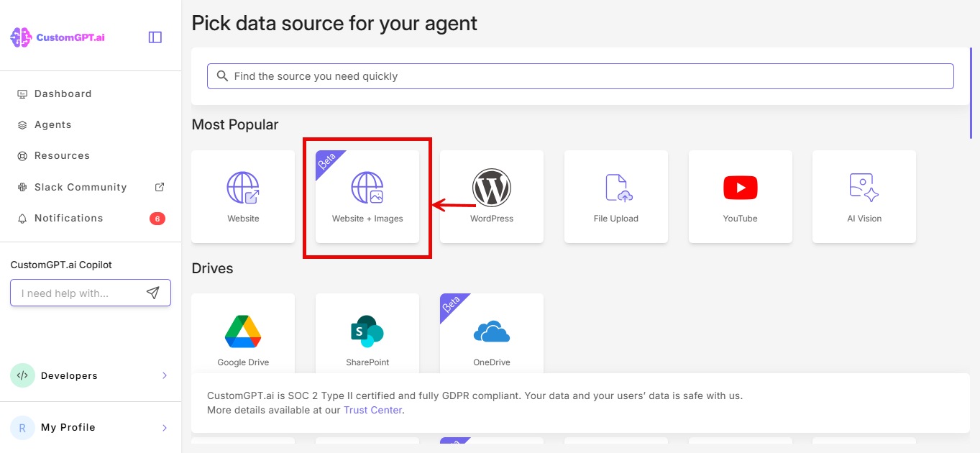This screenshot has height=453, width=980.
Task: Select the Website + Images data source
Action: point(367,196)
